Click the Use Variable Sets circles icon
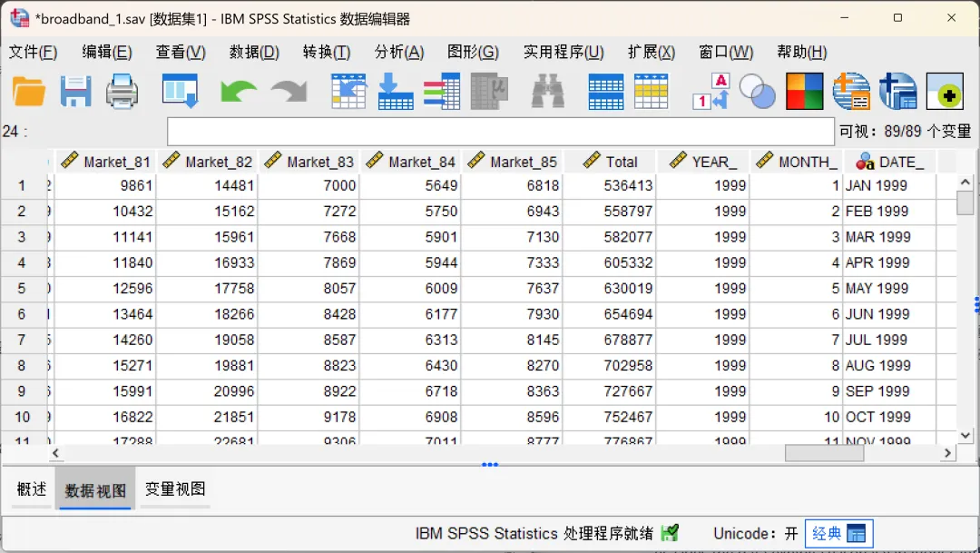The width and height of the screenshot is (980, 553). pyautogui.click(x=757, y=92)
